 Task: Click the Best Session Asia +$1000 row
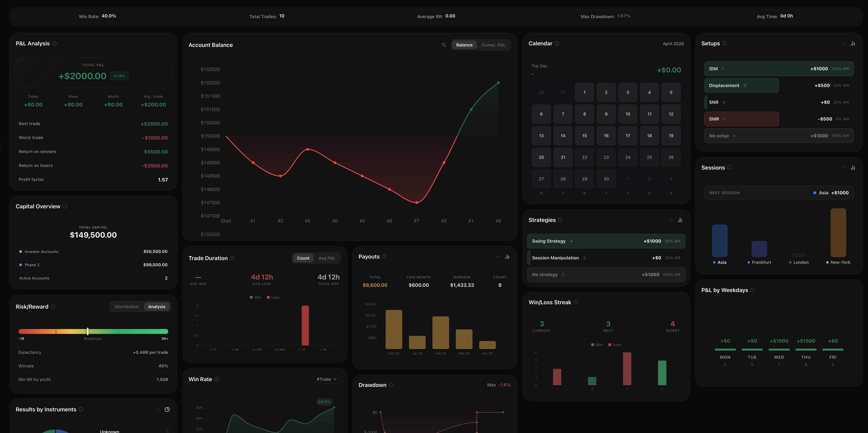tap(779, 193)
